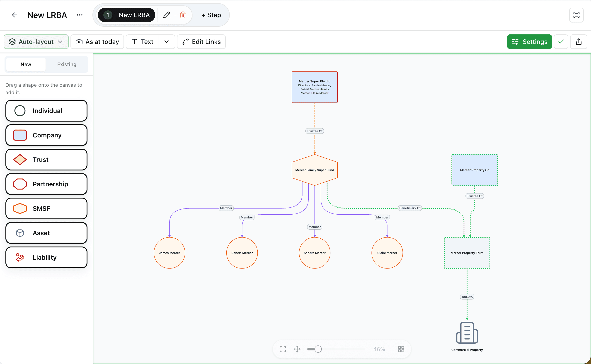Screen dimensions: 591x364
Task: Click the Mercer Super Pty Ltd node
Action: click(314, 87)
